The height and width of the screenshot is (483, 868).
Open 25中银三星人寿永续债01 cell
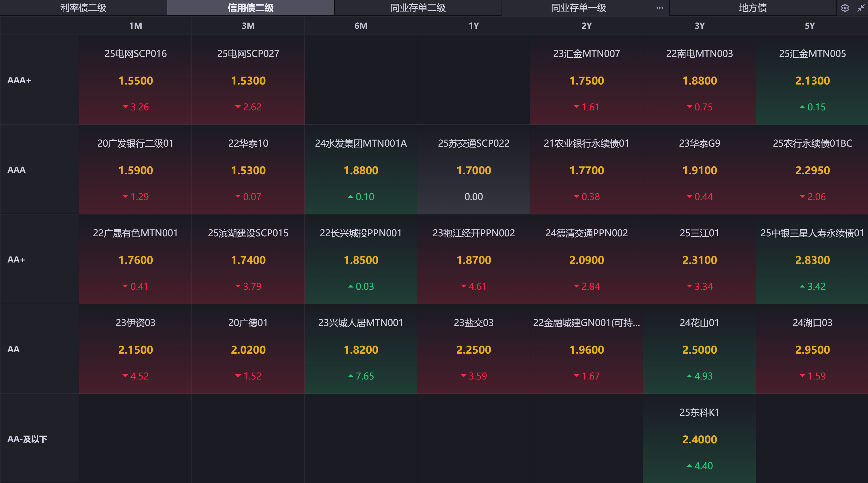[x=812, y=259]
